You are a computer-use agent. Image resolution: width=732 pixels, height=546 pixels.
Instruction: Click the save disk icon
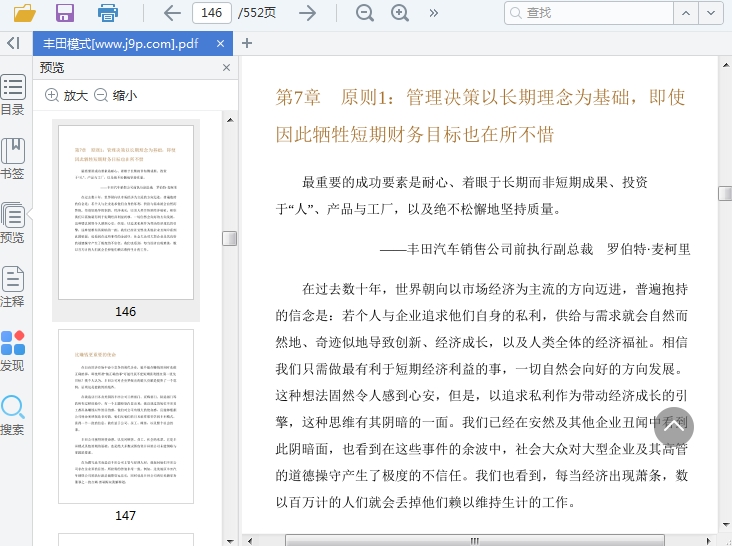tap(65, 13)
